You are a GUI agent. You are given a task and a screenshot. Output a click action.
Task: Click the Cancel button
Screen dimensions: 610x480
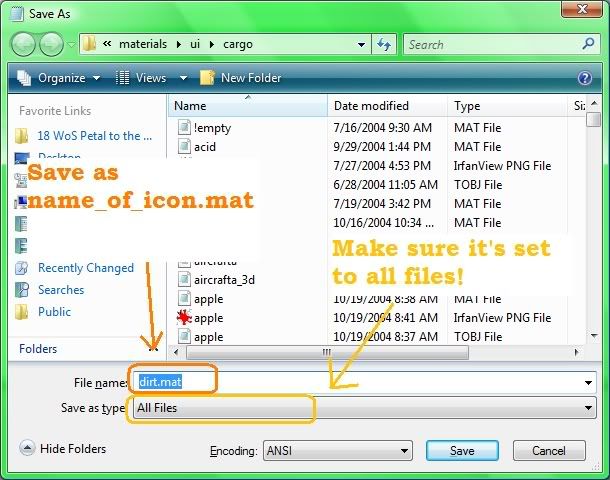pos(549,451)
